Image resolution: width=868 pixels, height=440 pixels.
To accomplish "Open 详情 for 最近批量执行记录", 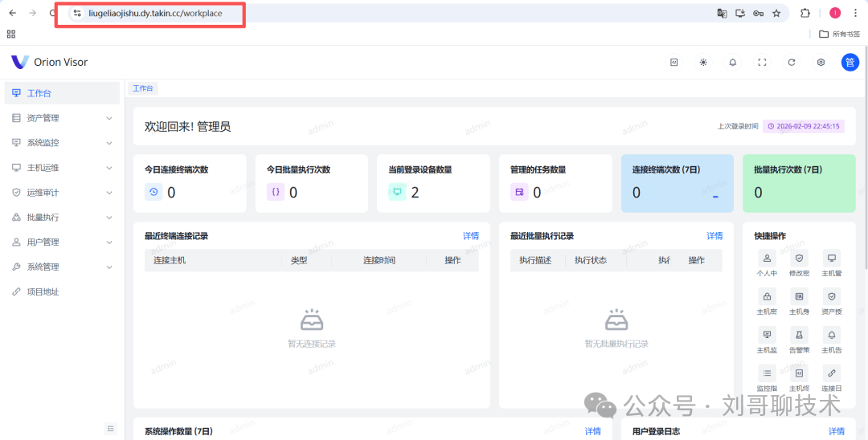I will point(714,236).
